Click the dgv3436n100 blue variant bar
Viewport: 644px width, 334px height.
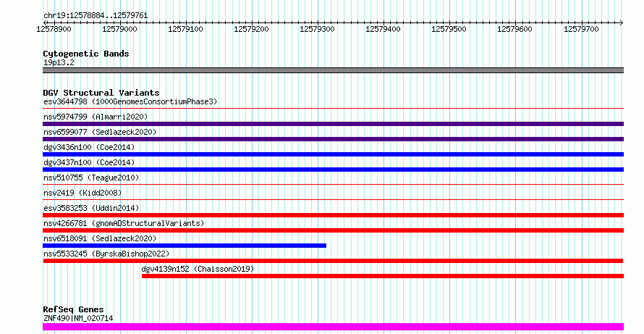(x=333, y=154)
